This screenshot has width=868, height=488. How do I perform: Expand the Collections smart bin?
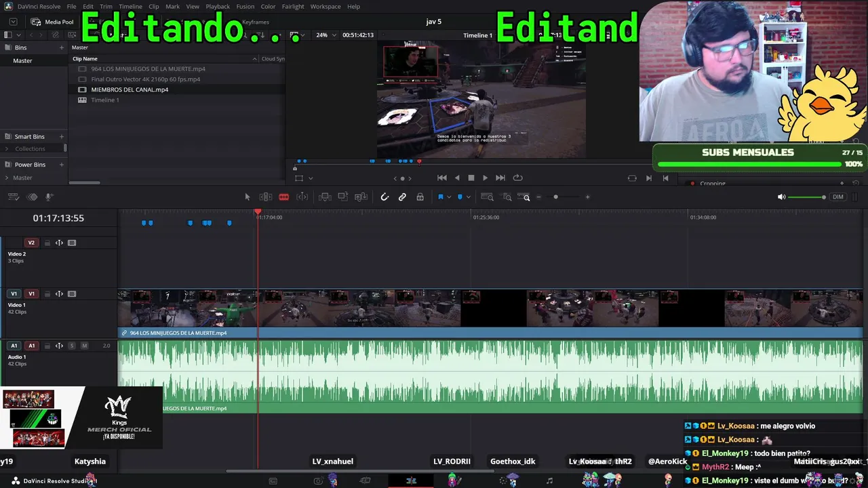pyautogui.click(x=7, y=149)
